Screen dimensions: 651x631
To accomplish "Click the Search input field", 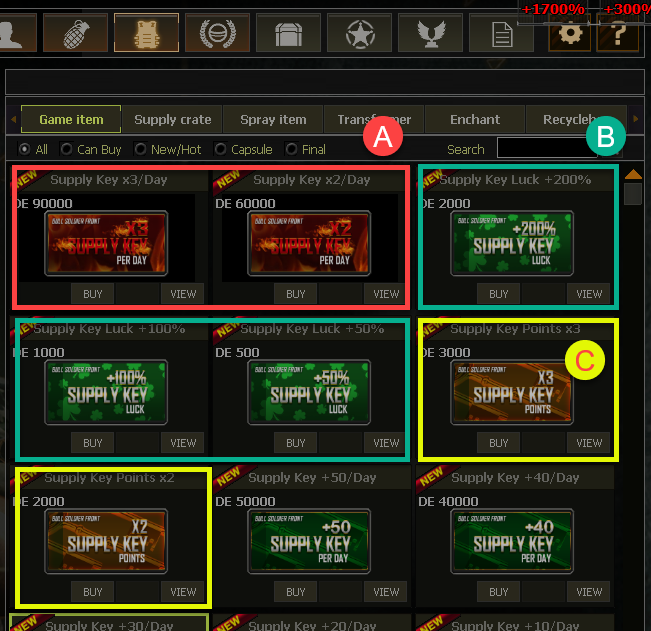I will click(547, 148).
